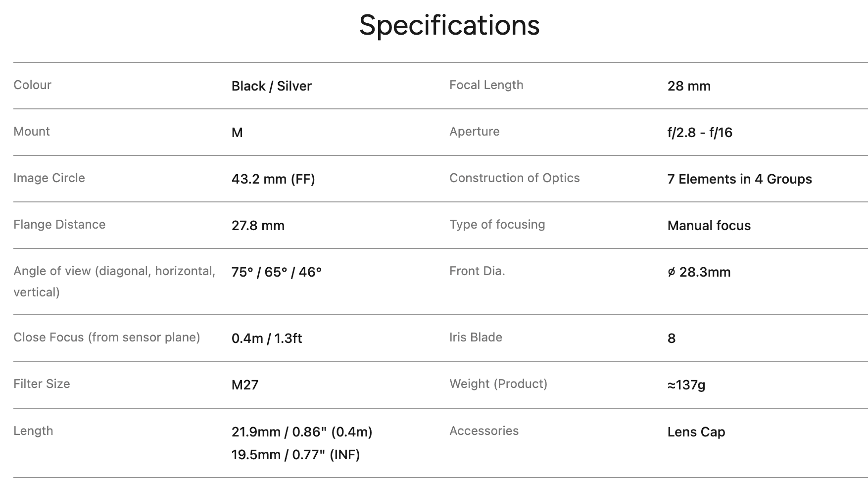This screenshot has height=481, width=868.
Task: Click the Colour label
Action: point(33,85)
